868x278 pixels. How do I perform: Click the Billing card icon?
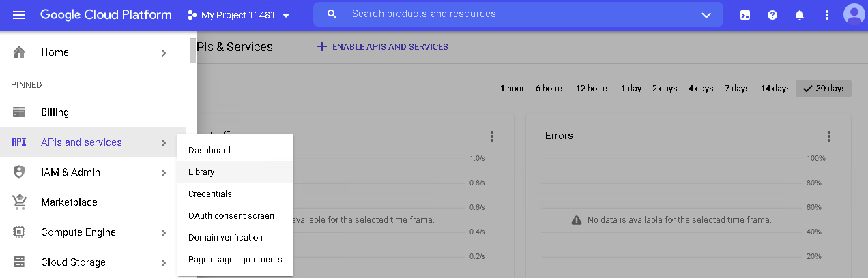(x=19, y=112)
